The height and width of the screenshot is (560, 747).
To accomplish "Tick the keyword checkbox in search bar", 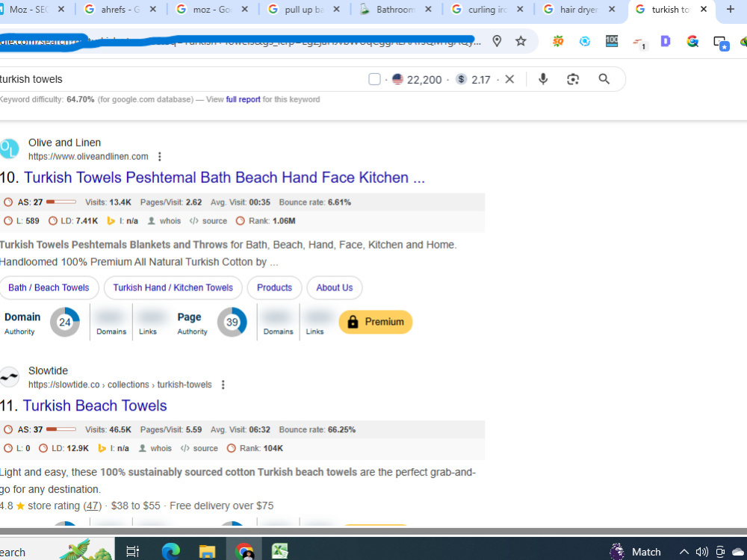I will [374, 79].
